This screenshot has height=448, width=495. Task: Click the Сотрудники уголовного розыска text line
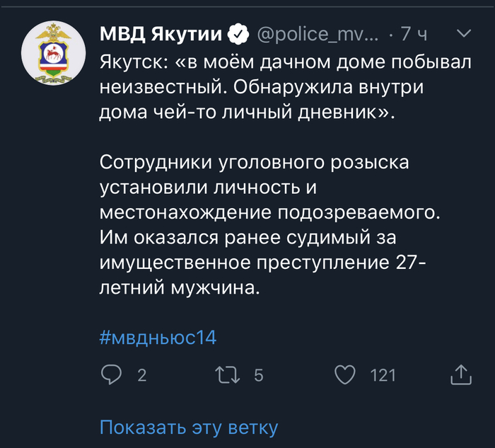[254, 162]
